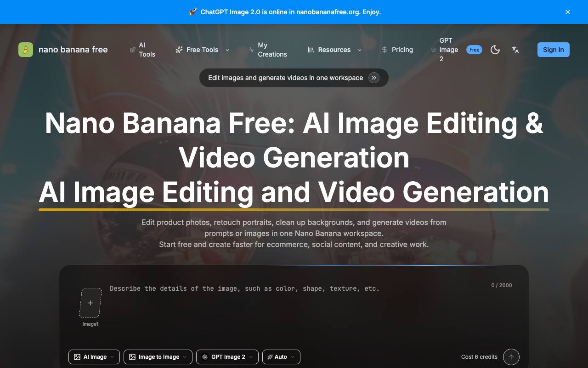Click the double-chevron arrow in the workspace pill
588x368 pixels.
(374, 78)
